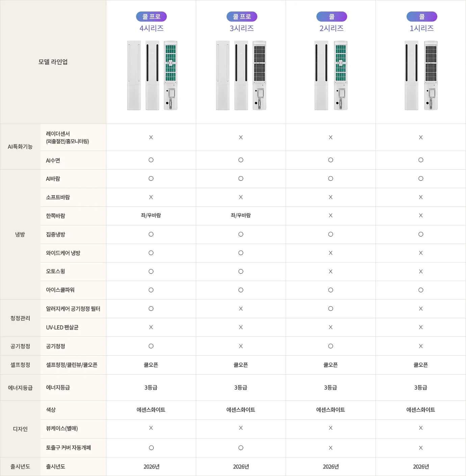466x476 pixels.
Task: Click 좌/우바람 in the 4시리즈 column
Action: pos(151,216)
